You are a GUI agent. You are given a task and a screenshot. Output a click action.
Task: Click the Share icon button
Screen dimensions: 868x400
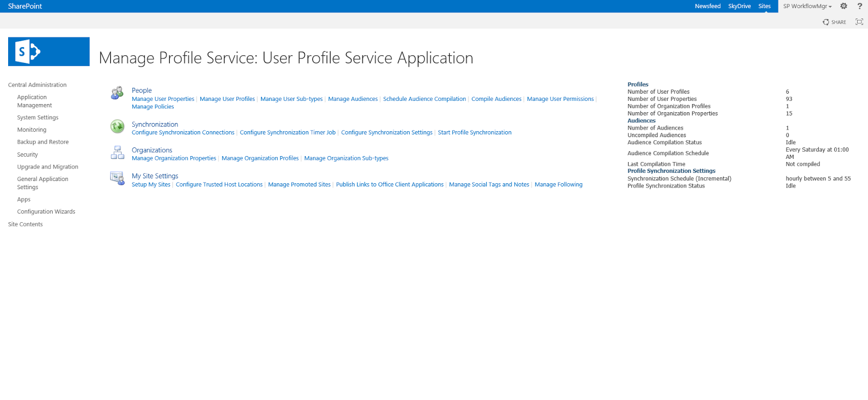click(x=834, y=22)
